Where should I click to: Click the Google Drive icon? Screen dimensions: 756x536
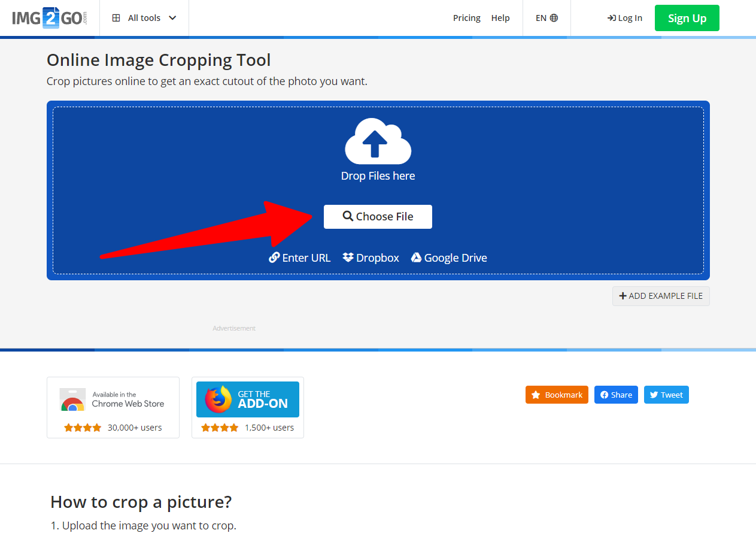point(416,258)
